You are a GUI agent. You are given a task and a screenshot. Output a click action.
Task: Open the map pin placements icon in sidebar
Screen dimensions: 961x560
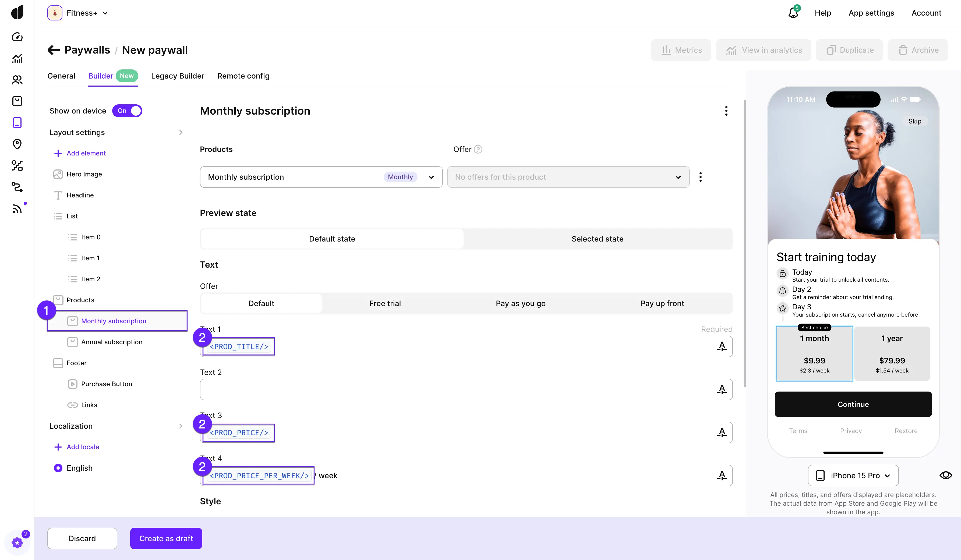[x=17, y=144]
